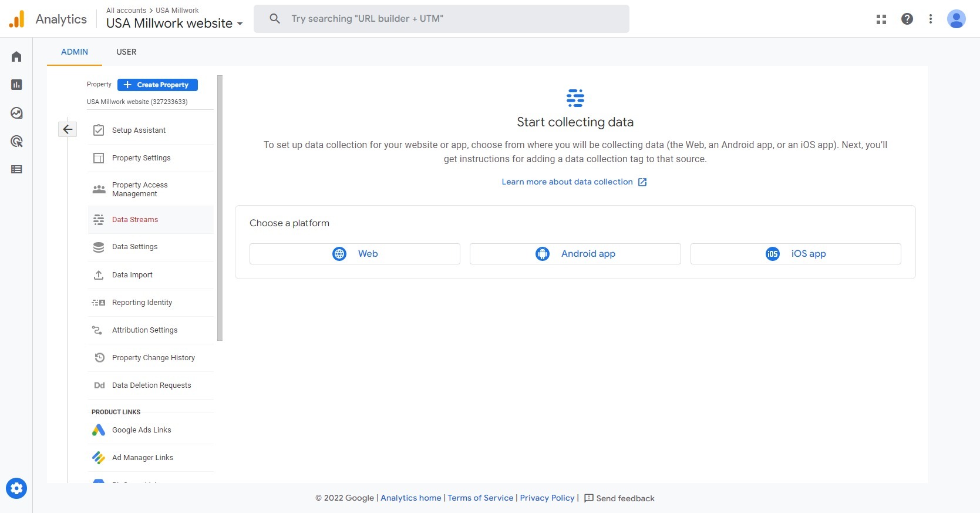Click the user account avatar
The width and height of the screenshot is (980, 513).
(957, 19)
